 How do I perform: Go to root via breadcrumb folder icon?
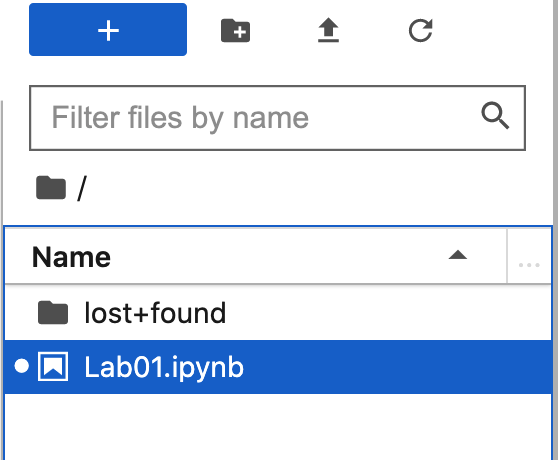point(51,187)
